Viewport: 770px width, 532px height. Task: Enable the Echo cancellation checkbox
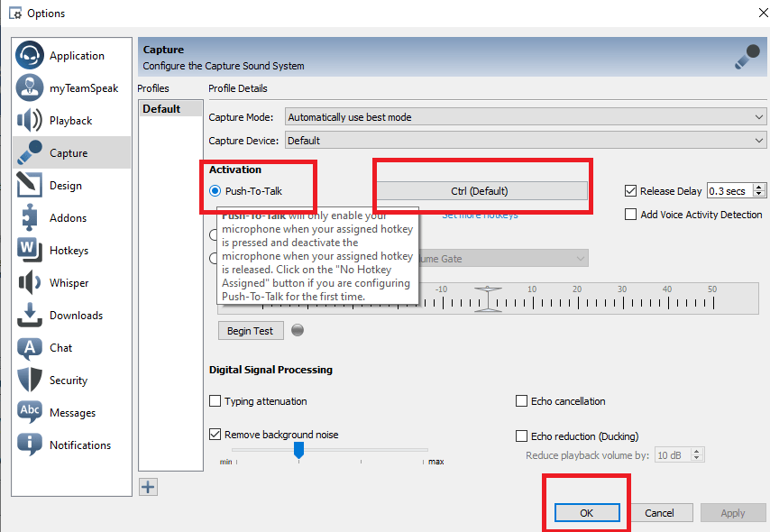tap(522, 401)
